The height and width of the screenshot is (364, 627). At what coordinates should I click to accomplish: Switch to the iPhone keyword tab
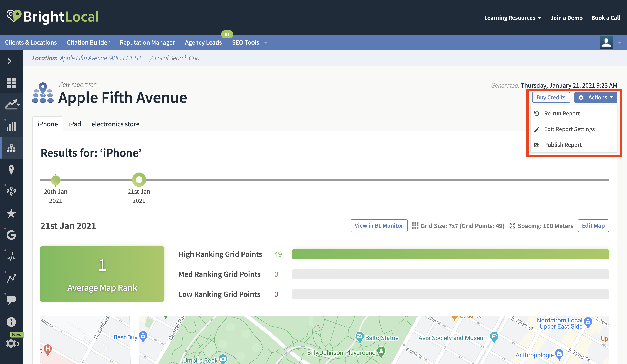click(47, 124)
